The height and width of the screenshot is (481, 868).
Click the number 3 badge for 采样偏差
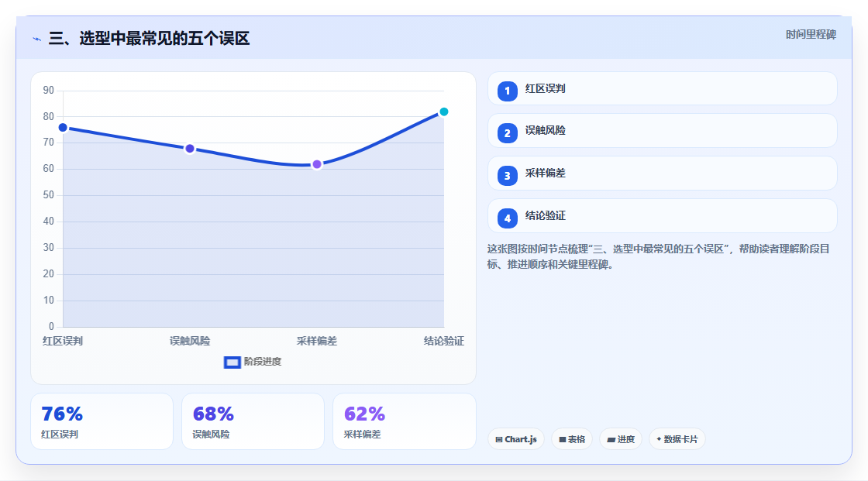[507, 176]
